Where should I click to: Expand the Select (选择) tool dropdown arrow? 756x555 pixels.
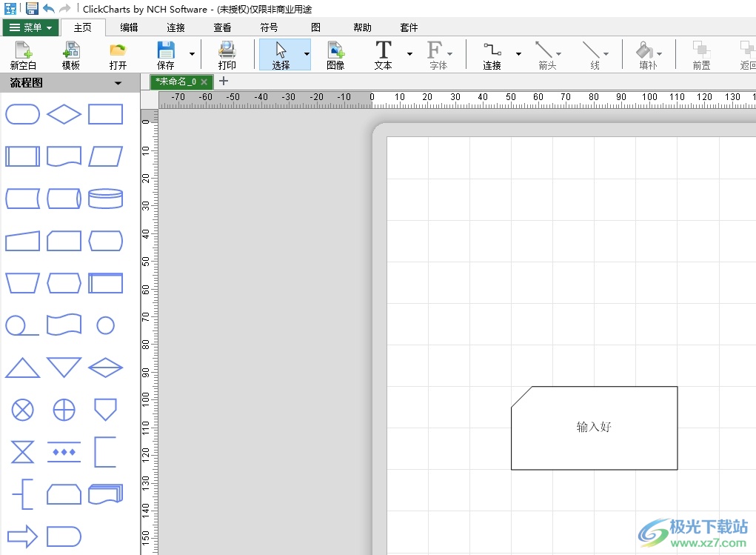pos(306,54)
